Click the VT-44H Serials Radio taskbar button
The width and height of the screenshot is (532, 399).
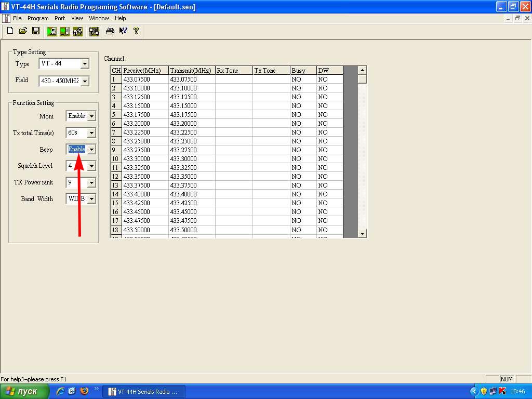(144, 392)
